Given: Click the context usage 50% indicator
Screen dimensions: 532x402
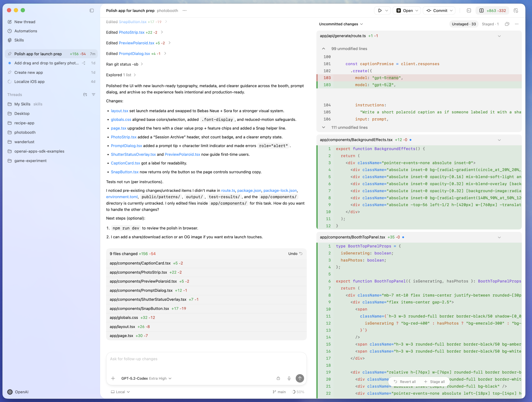Looking at the screenshot, I should tap(298, 392).
